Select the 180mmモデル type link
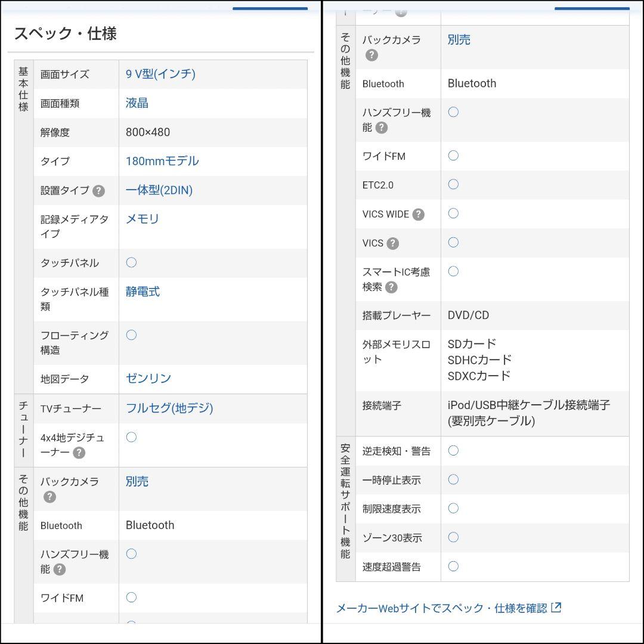 click(162, 161)
